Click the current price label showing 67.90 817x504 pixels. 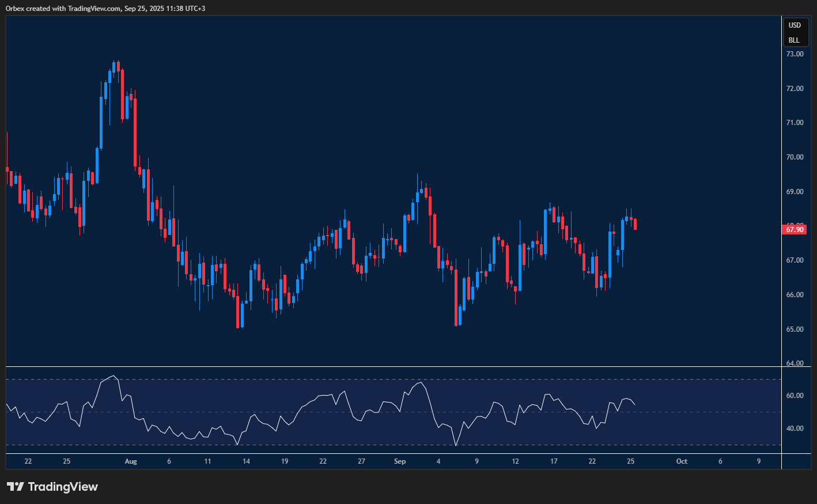click(795, 229)
